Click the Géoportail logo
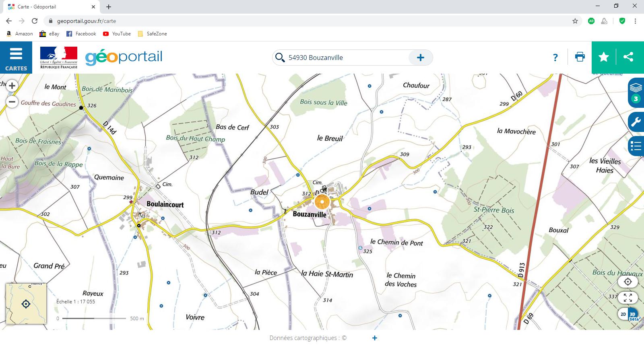This screenshot has height=346, width=644. coord(124,57)
